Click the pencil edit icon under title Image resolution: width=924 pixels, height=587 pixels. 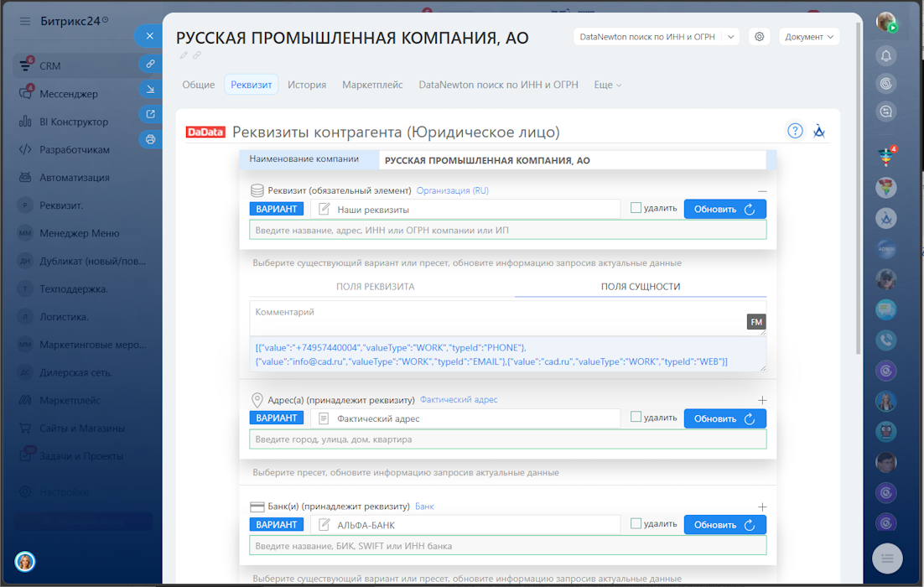184,55
